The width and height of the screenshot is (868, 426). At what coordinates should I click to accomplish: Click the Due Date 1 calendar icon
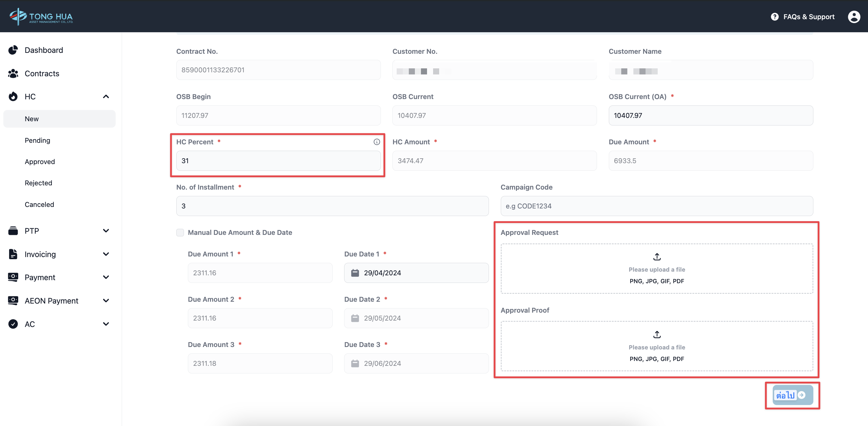click(x=355, y=273)
